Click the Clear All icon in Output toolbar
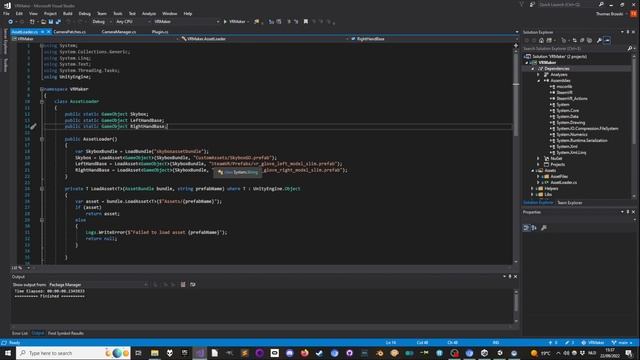640x360 pixels. tap(183, 284)
